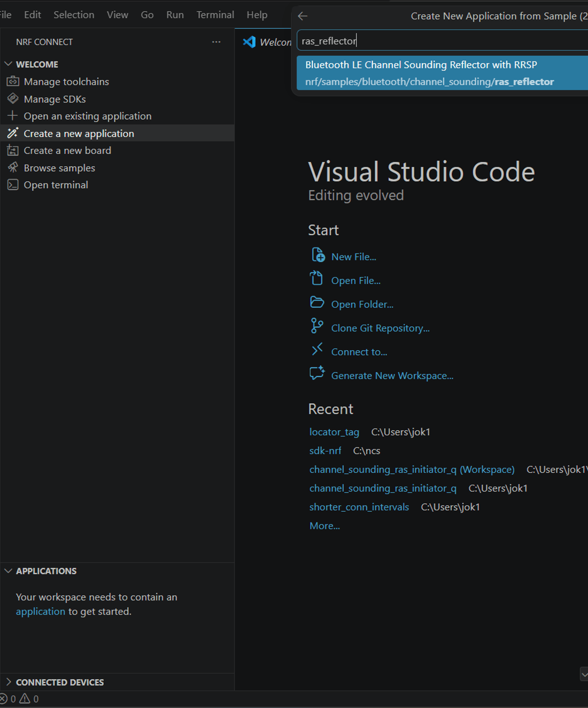Click the NRF CONNECT panel title
Viewport: 588px width, 708px height.
point(44,42)
